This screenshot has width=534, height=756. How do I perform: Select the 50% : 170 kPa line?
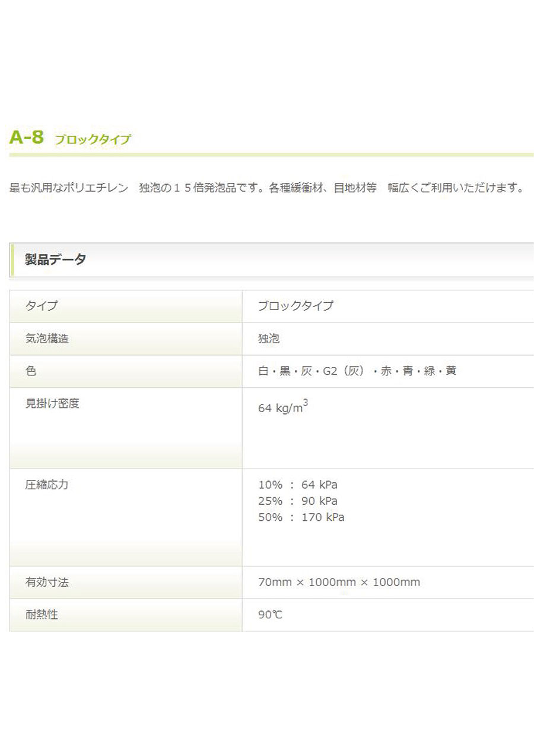[301, 517]
